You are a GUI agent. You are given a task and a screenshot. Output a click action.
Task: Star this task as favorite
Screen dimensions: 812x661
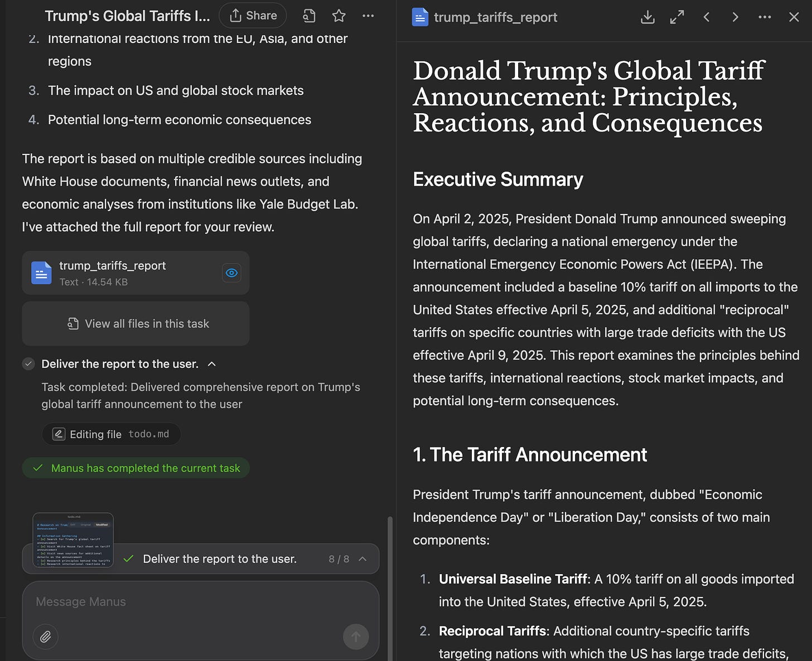click(339, 16)
